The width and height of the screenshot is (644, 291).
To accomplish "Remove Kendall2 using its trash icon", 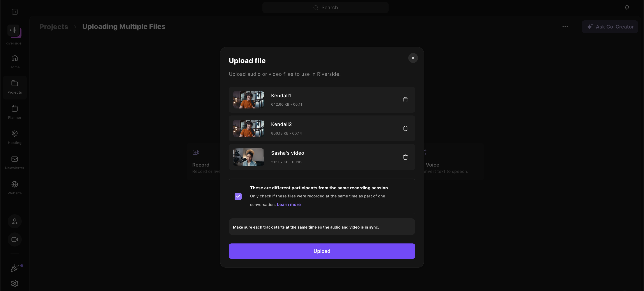I will click(405, 128).
